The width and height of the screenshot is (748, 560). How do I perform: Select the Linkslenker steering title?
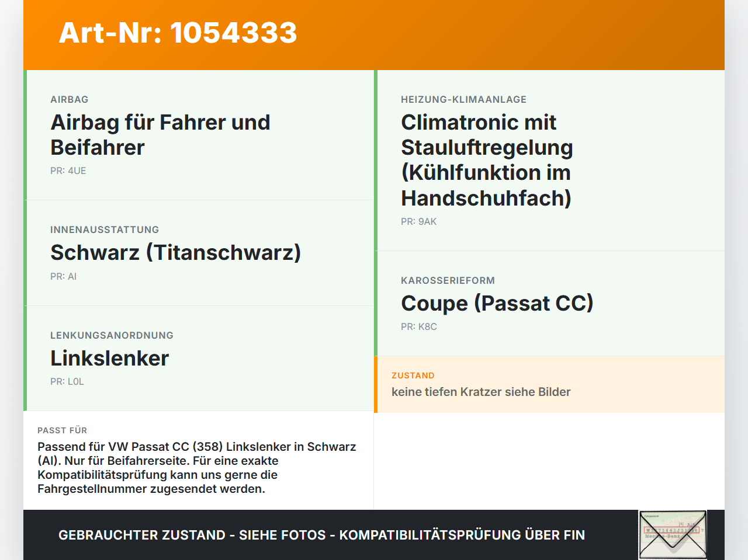(x=110, y=359)
